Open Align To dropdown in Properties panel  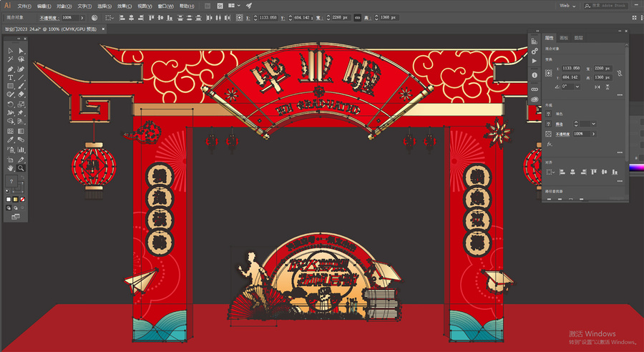(550, 172)
